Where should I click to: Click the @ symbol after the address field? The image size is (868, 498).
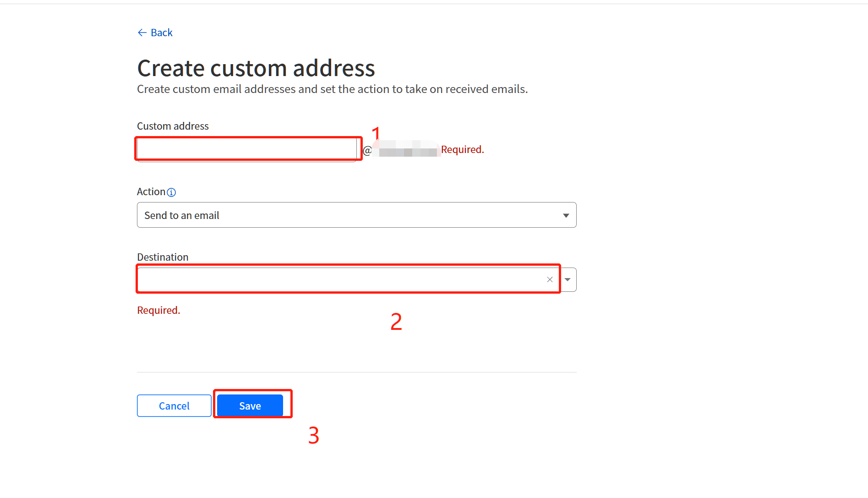click(x=367, y=150)
